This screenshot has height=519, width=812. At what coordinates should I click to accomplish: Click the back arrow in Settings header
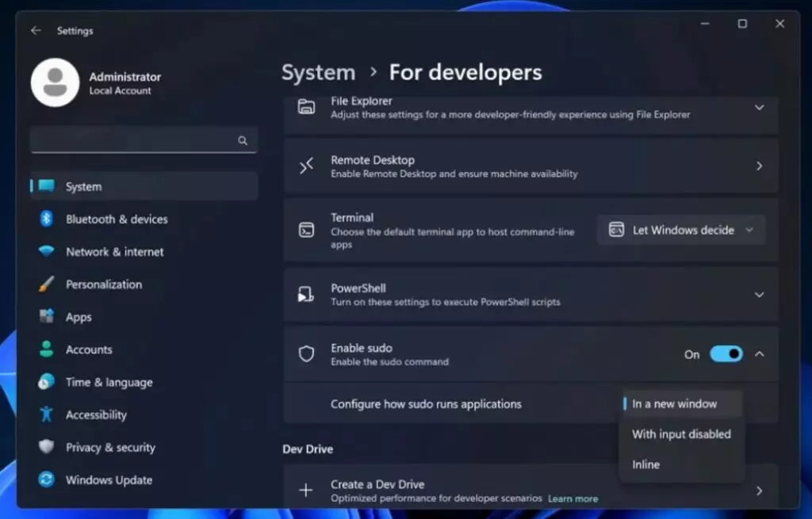tap(36, 31)
